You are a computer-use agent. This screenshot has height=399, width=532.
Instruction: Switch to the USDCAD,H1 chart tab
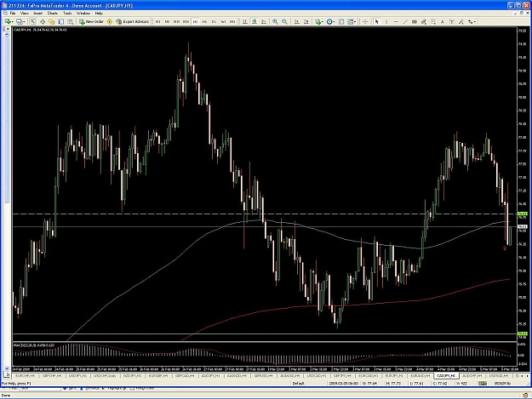click(316, 376)
